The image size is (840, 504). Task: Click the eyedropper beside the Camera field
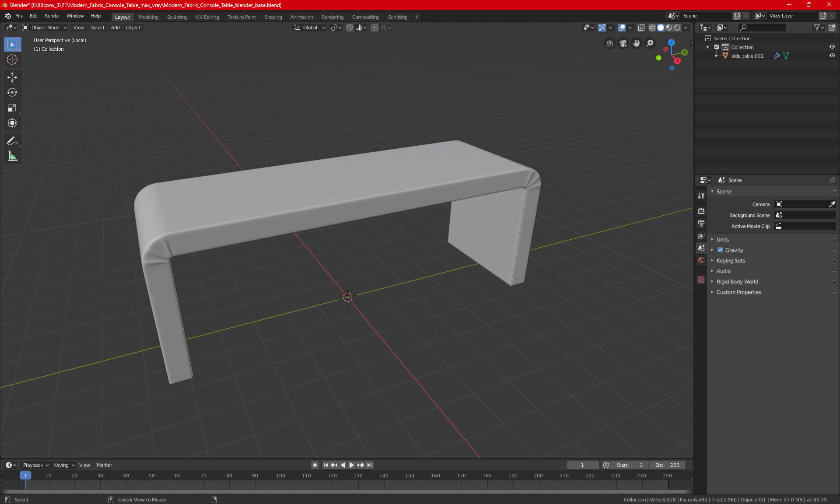[x=832, y=204]
